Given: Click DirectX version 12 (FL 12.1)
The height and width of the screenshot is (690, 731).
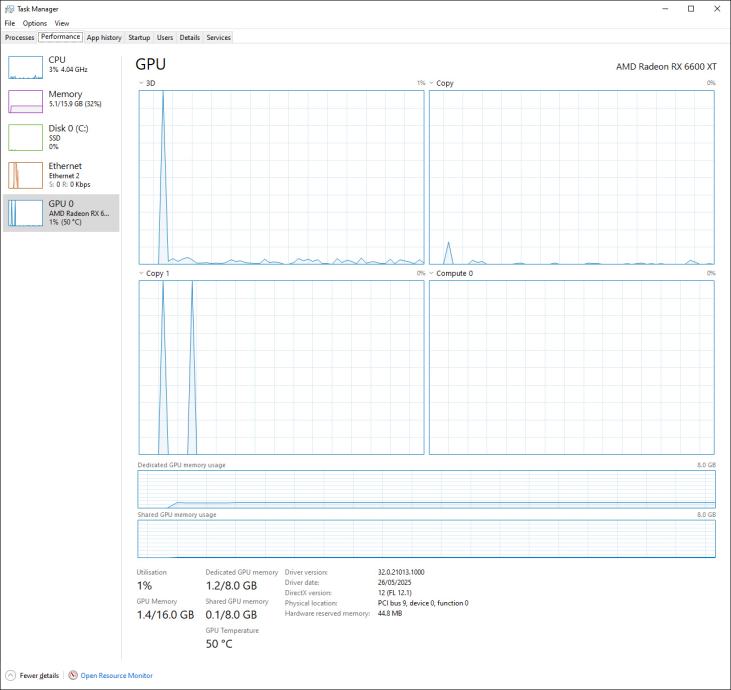Looking at the screenshot, I should pos(395,593).
